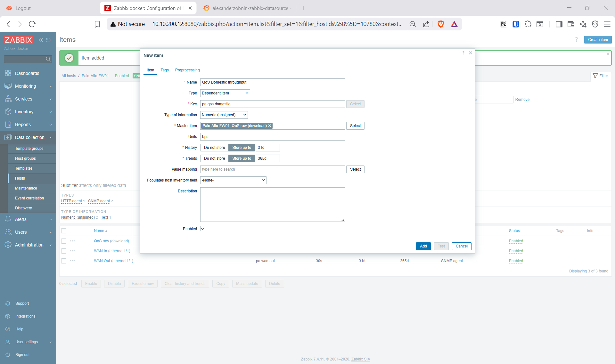This screenshot has height=364, width=615.
Task: Open Brave Shields lion icon
Action: click(441, 24)
